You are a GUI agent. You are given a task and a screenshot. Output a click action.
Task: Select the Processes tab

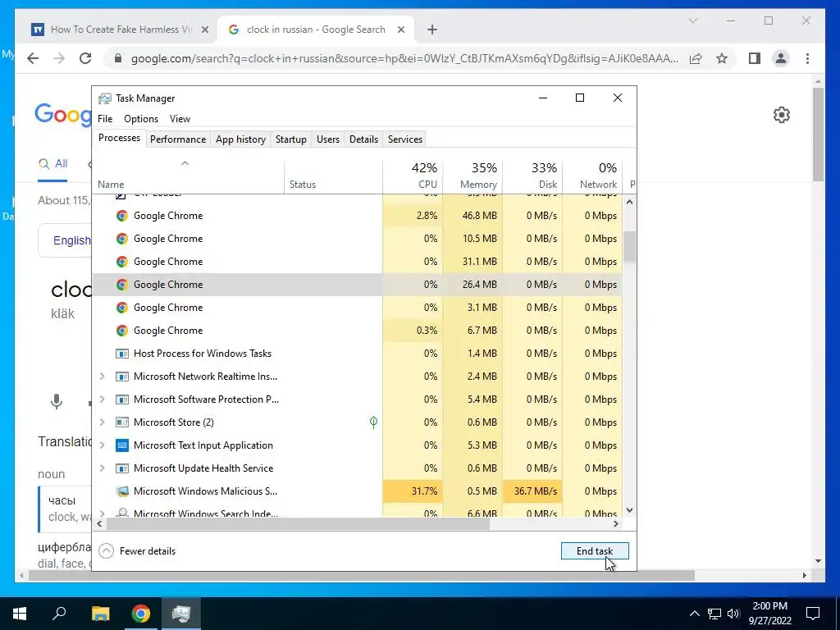(119, 138)
